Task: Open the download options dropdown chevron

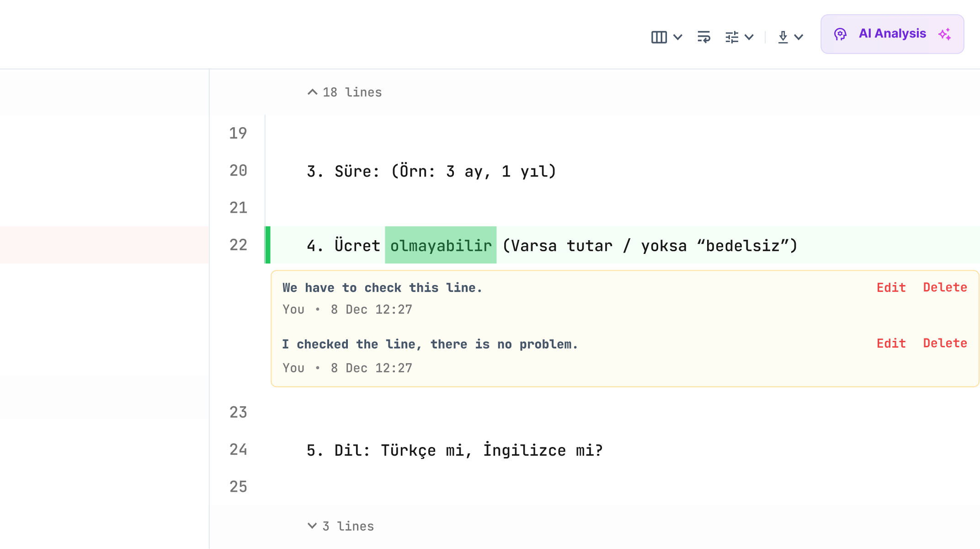Action: 799,37
